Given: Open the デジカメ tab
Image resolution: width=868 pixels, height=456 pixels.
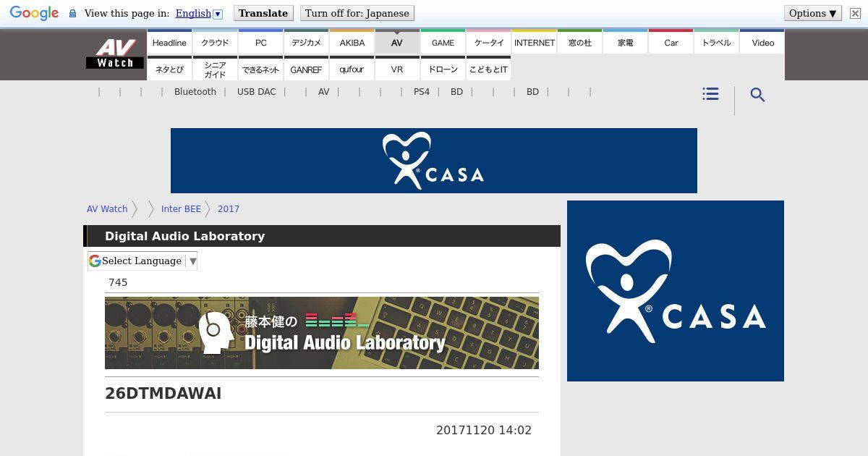Looking at the screenshot, I should [306, 42].
